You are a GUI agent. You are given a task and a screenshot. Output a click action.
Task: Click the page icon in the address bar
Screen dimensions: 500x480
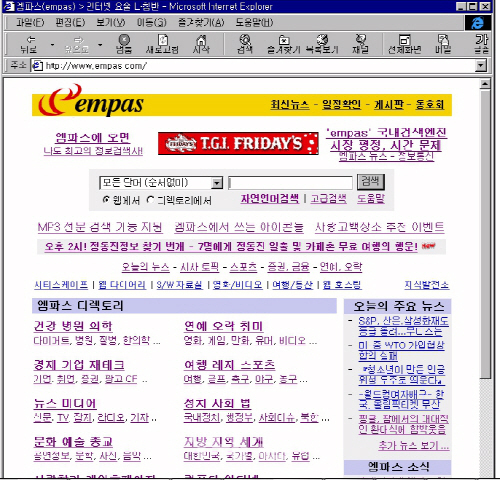pyautogui.click(x=37, y=66)
